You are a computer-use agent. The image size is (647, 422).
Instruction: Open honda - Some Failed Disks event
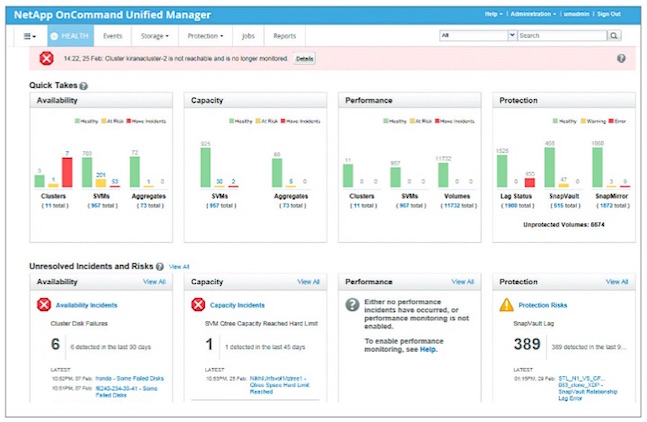(x=130, y=378)
